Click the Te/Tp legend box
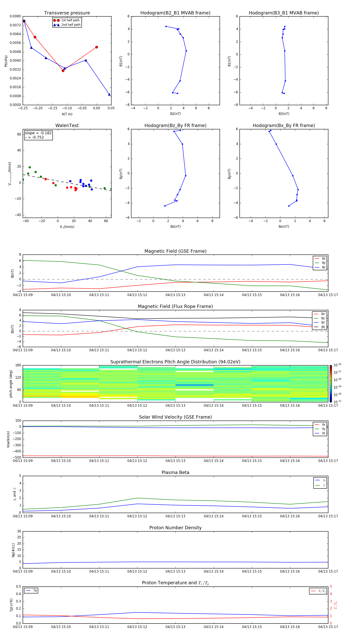 tap(318, 591)
